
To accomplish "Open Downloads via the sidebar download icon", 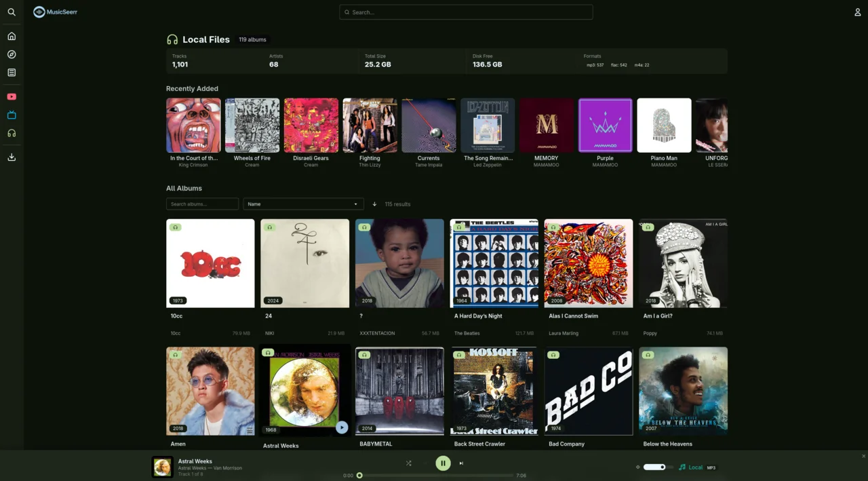I will [x=11, y=157].
